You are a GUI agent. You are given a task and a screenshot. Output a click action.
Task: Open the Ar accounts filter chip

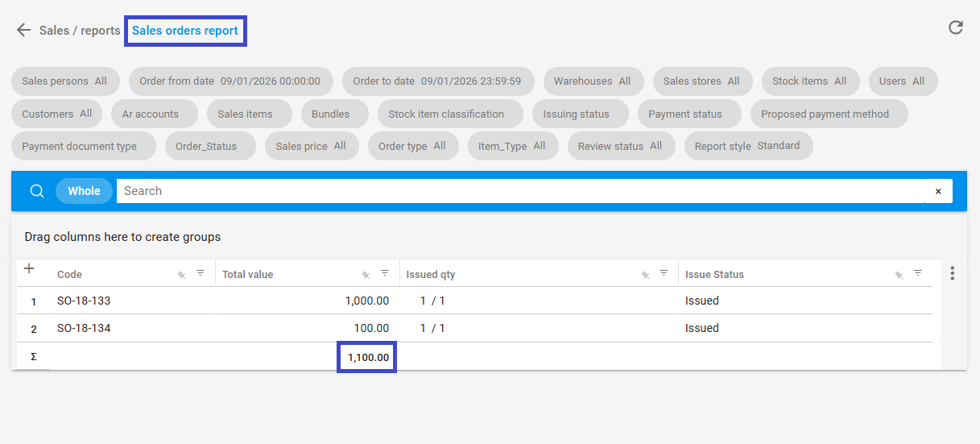point(155,114)
